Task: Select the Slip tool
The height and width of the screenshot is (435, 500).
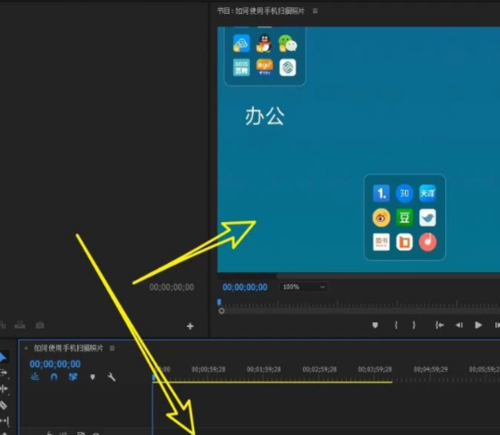Action: pyautogui.click(x=4, y=421)
